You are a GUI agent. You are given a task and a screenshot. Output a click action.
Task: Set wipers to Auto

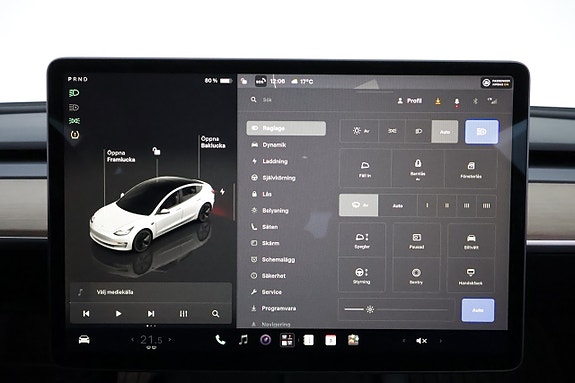pos(398,205)
